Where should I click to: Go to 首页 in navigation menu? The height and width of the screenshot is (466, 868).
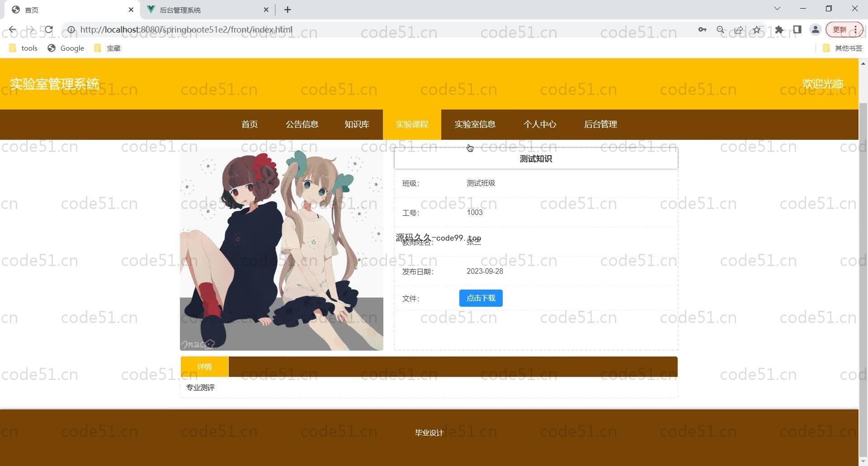(x=250, y=124)
